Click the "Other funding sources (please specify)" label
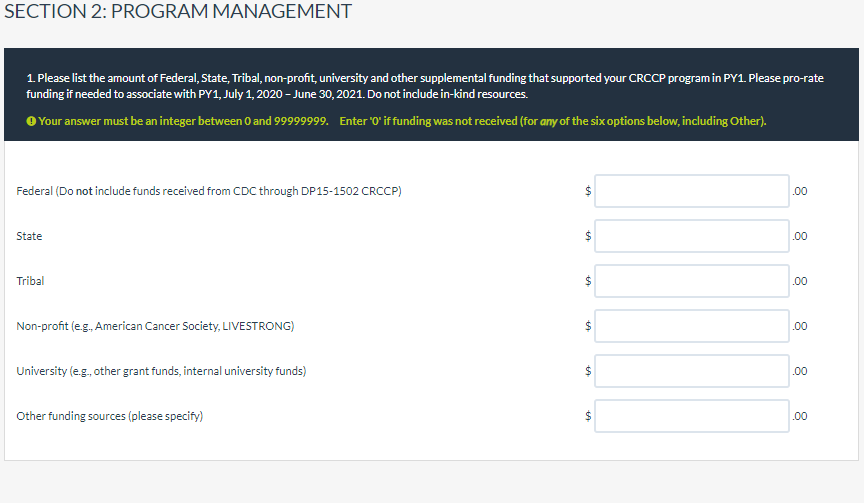This screenshot has width=864, height=503. (x=110, y=416)
